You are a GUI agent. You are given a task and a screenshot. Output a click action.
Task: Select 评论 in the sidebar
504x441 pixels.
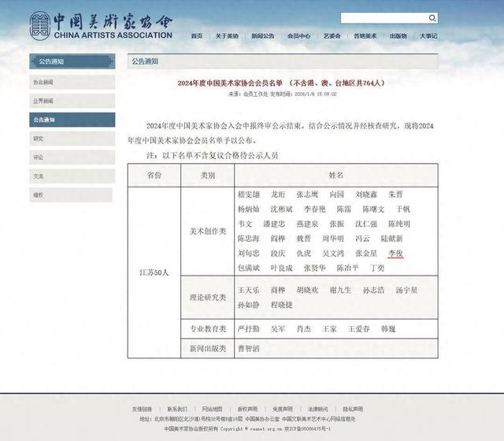(72, 157)
